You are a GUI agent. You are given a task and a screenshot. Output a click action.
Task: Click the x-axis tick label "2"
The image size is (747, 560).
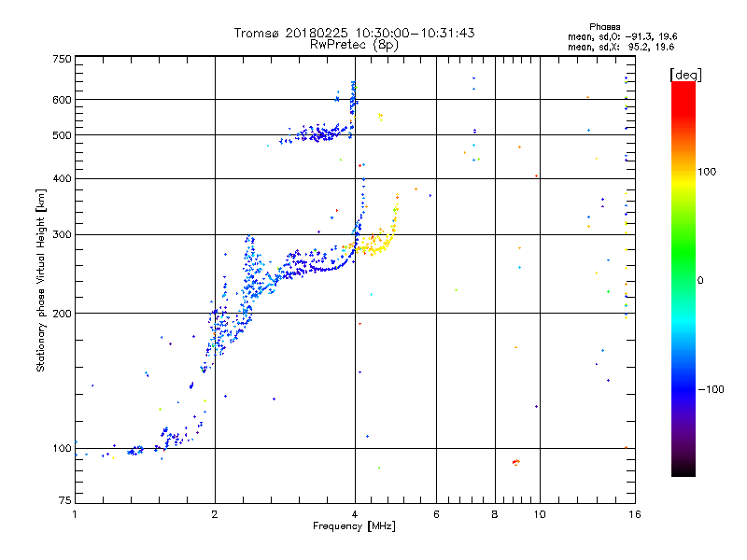[x=215, y=514]
